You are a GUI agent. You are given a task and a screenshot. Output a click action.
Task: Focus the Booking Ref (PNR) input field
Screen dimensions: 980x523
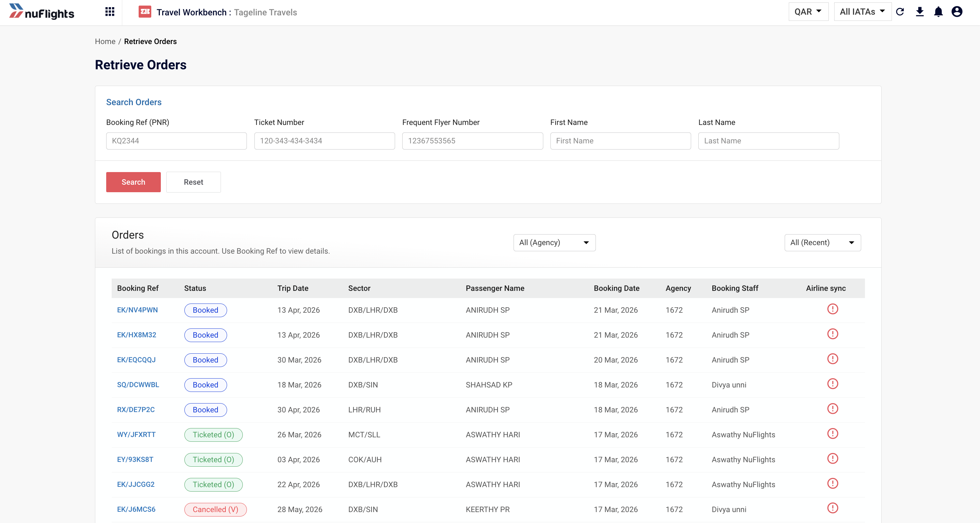coord(177,141)
